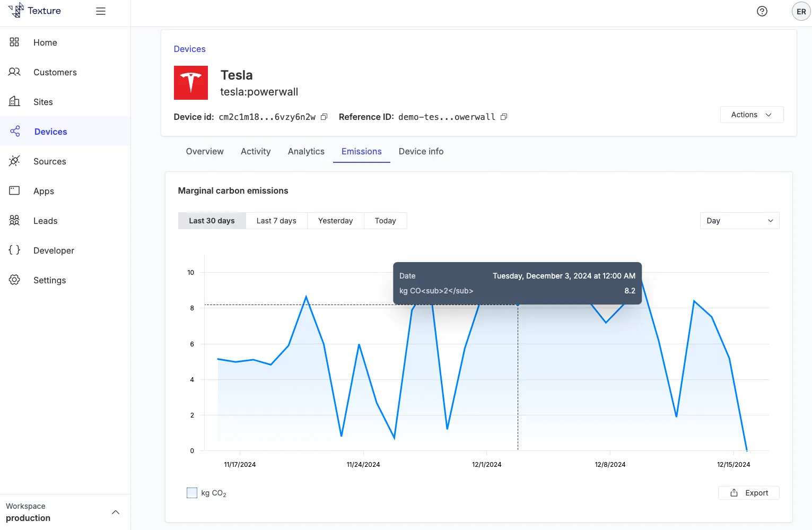Click the Devices breadcrumb link
Screen dimensions: 812x530
pos(189,49)
